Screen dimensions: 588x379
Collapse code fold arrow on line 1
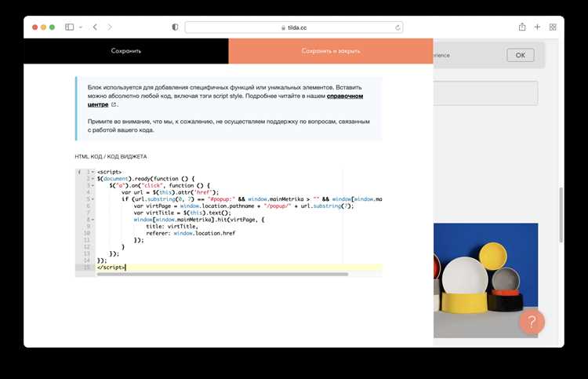(93, 172)
